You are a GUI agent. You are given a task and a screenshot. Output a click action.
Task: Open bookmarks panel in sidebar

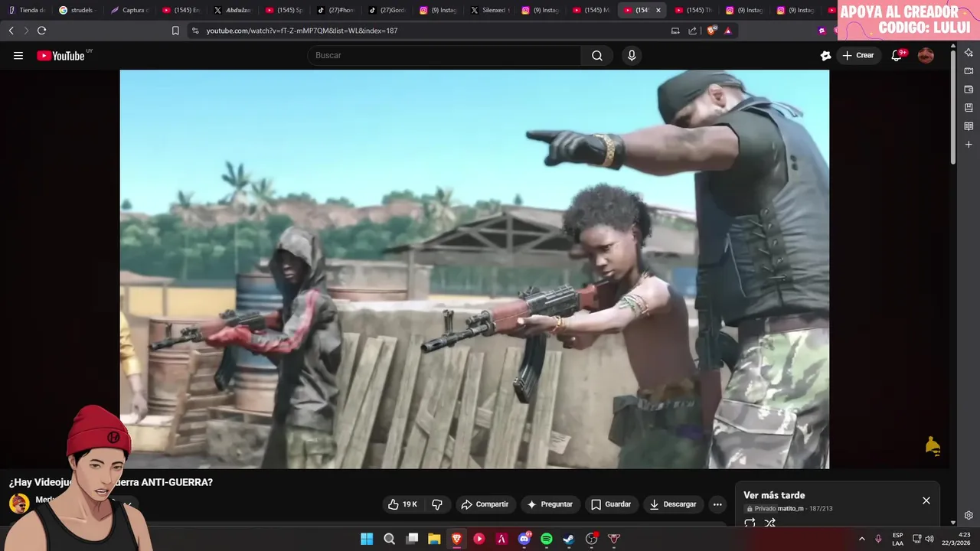click(969, 108)
